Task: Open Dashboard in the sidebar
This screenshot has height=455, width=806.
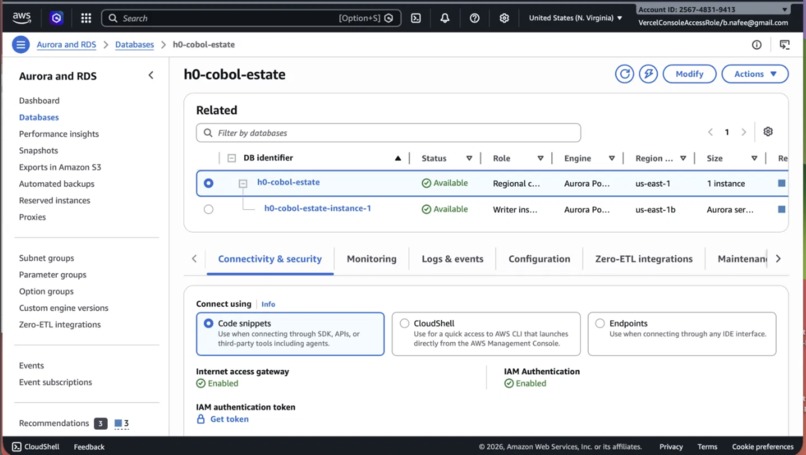Action: coord(39,101)
